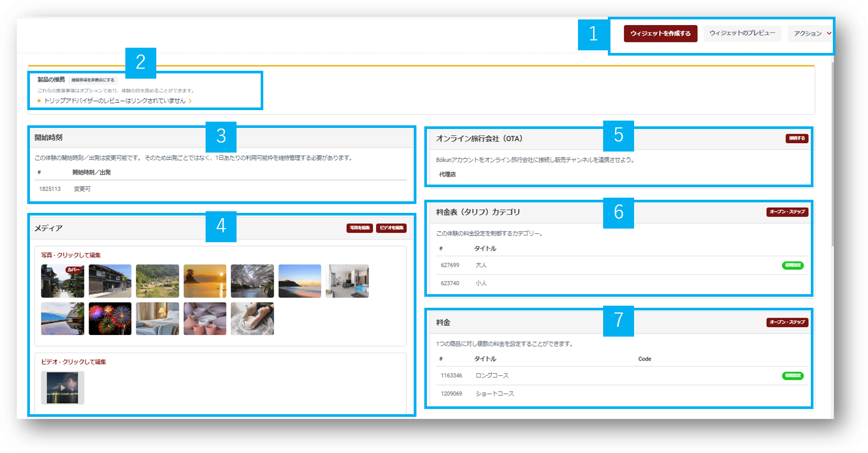The image size is (868, 453).
Task: Click the 初期設定 badge on the 大人 row
Action: (x=793, y=265)
